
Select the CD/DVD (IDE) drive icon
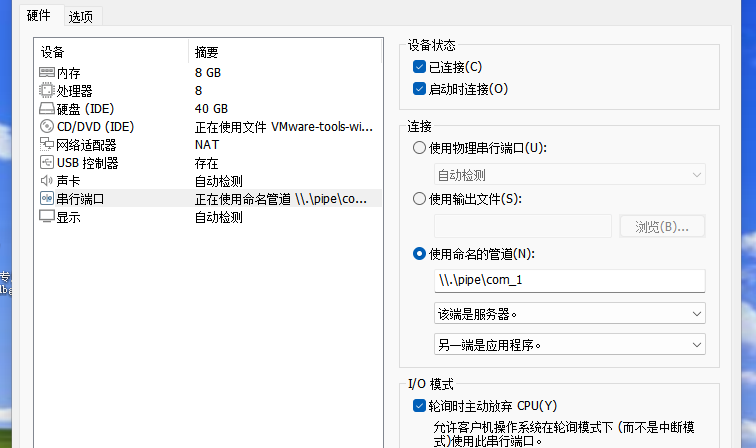click(47, 127)
